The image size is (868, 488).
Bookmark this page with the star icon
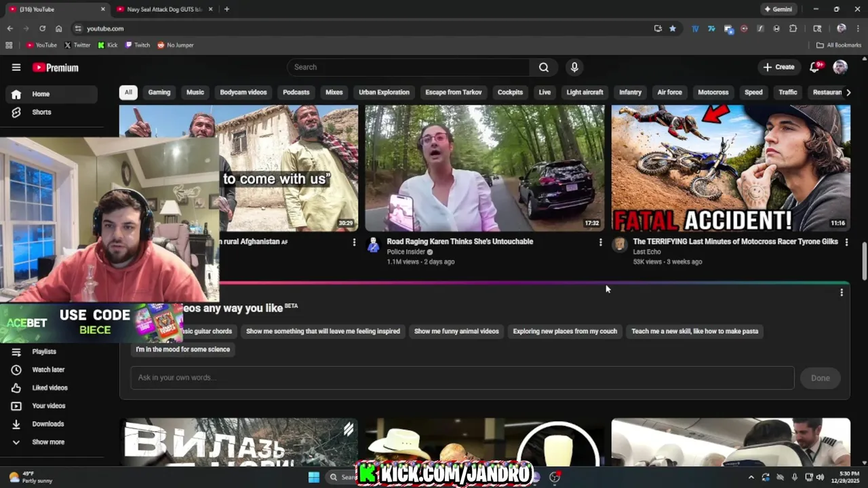click(673, 28)
